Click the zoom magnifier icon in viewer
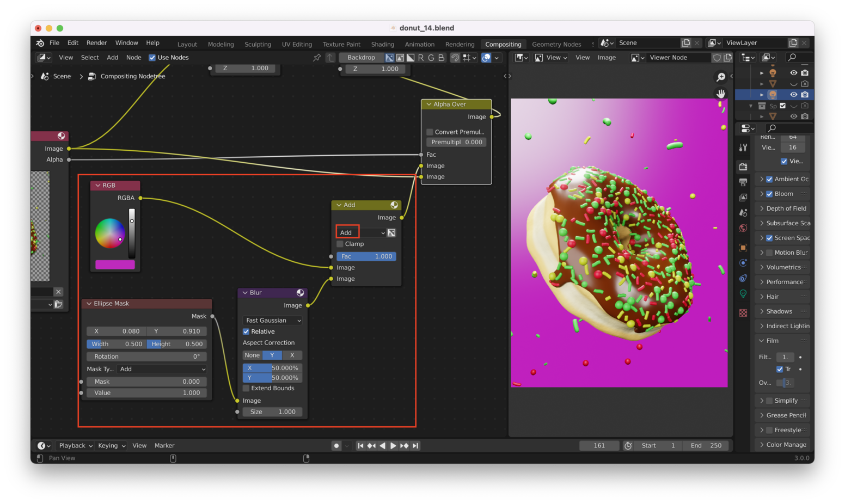 point(721,77)
